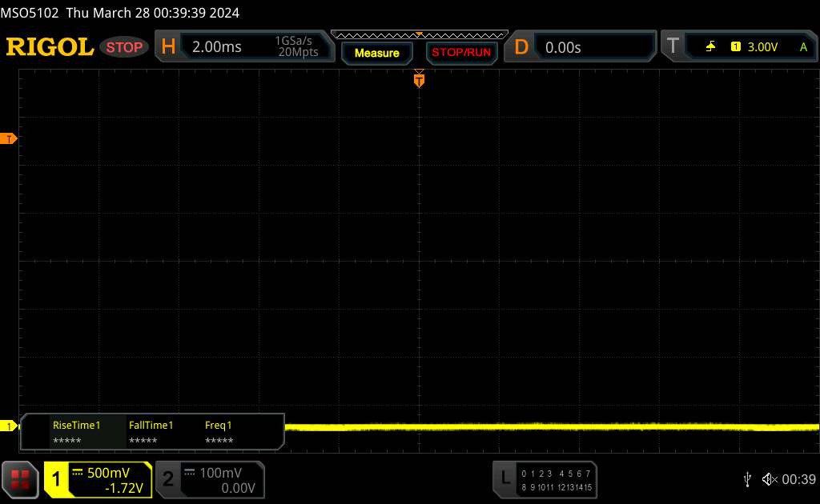Click the USB connection icon

(747, 479)
